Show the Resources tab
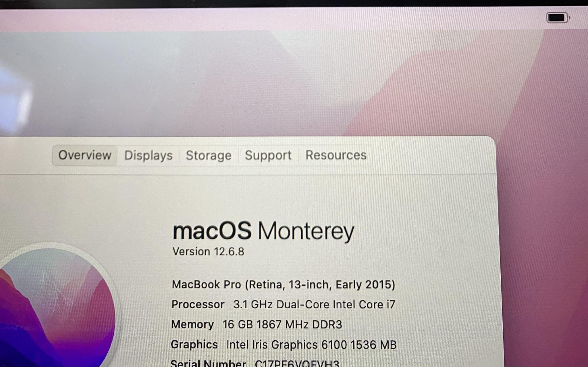 tap(336, 155)
